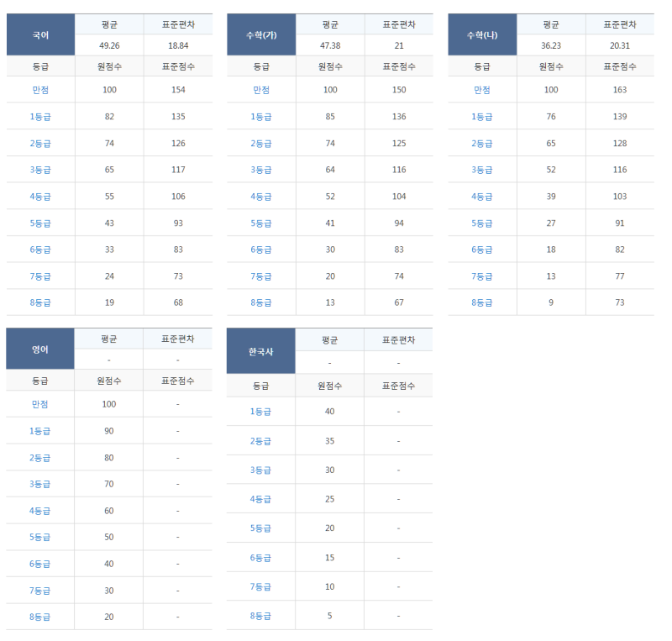Image resolution: width=672 pixels, height=641 pixels.
Task: Click the 만점 link in the 수학(나) table
Action: 481,90
